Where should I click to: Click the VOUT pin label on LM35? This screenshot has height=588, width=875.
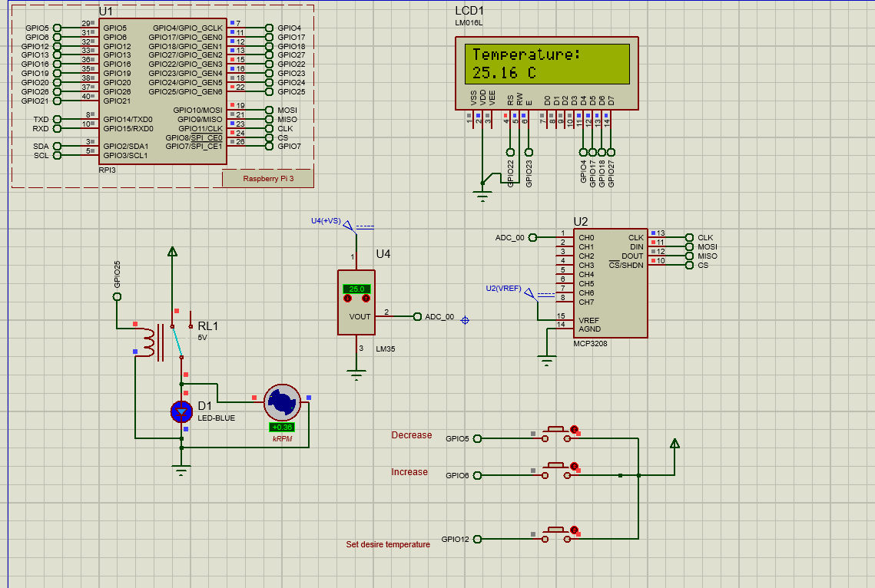point(360,316)
